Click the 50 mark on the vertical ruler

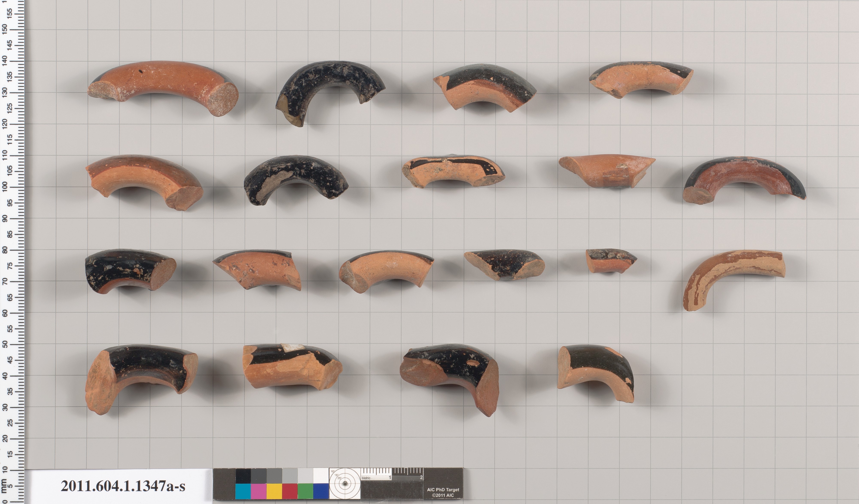pos(5,344)
